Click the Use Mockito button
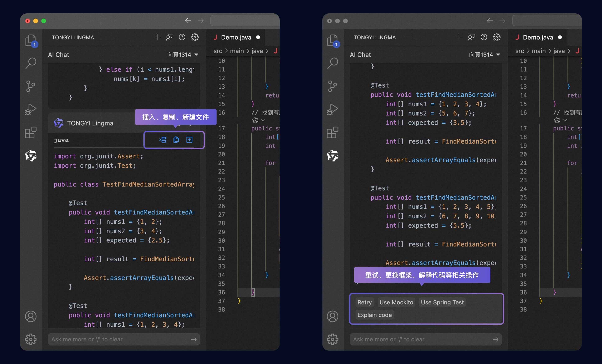This screenshot has height=364, width=602. 396,302
